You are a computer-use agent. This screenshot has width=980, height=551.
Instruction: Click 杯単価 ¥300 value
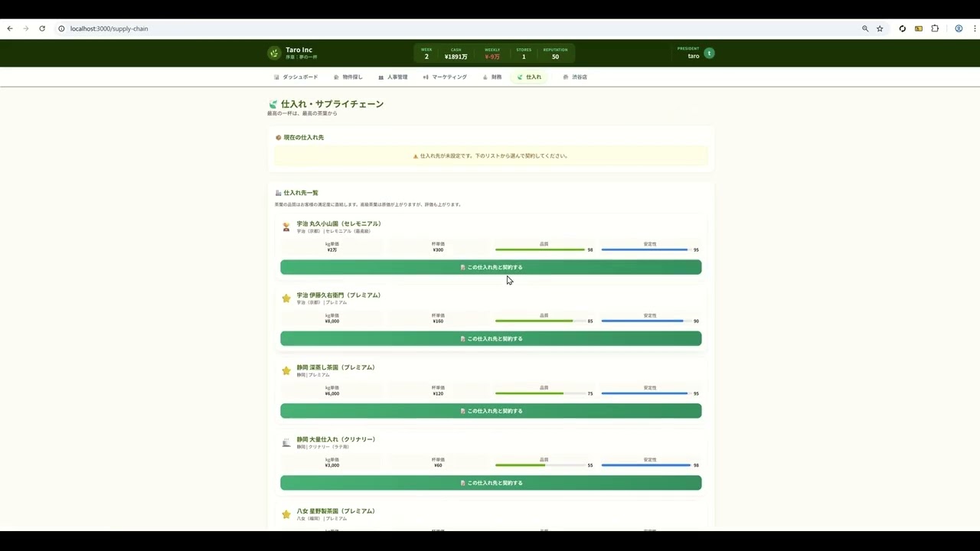(x=438, y=249)
